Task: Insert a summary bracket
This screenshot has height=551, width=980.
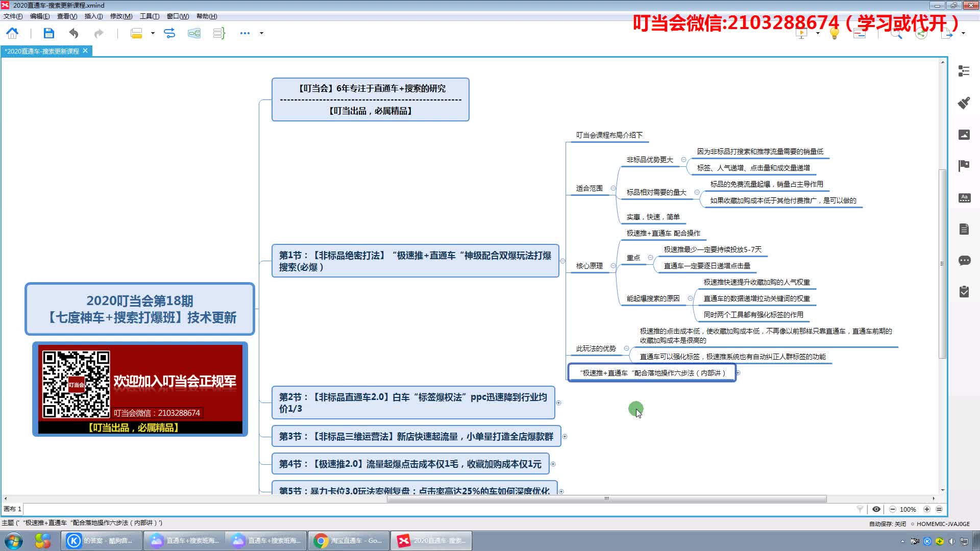Action: coord(219,33)
